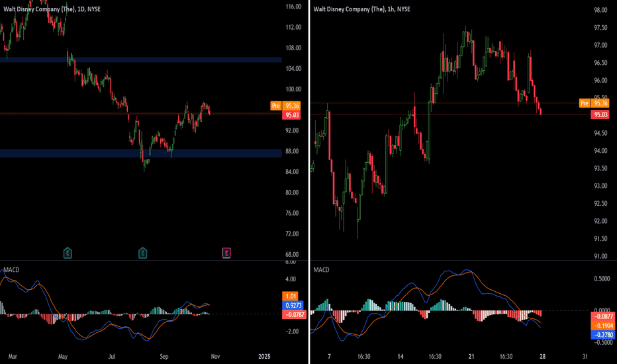The height and width of the screenshot is (364, 617).
Task: Click the '4.00' label on daily MACD scale
Action: [x=291, y=279]
